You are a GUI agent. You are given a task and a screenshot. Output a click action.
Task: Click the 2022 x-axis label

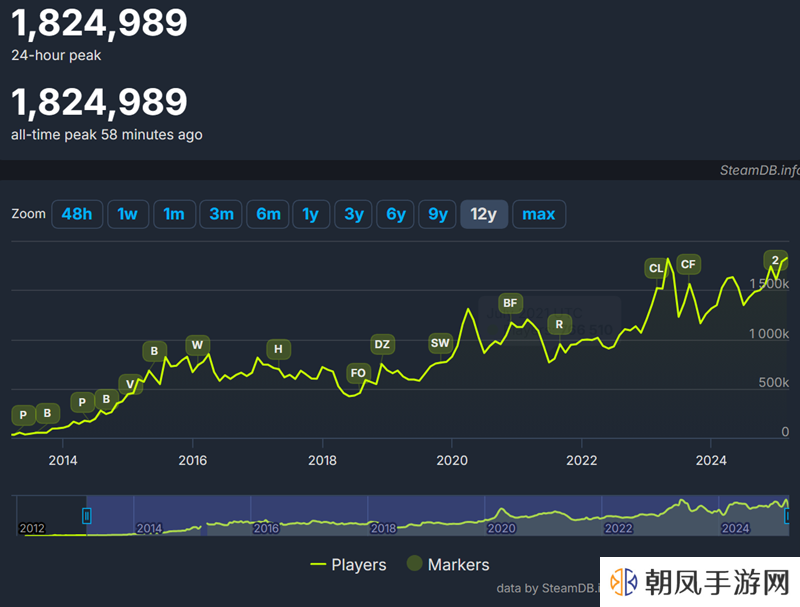point(582,460)
